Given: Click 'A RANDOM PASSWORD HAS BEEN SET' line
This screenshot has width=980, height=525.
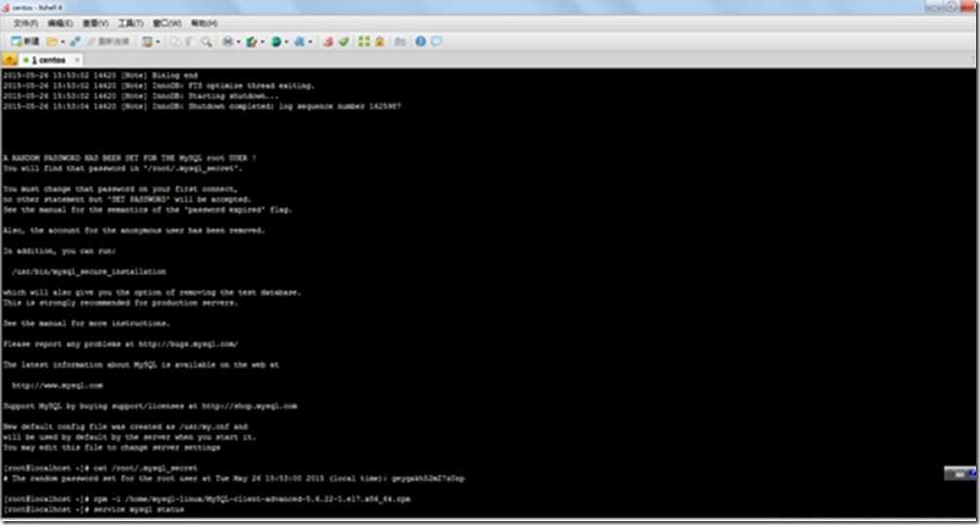Looking at the screenshot, I should tap(130, 158).
